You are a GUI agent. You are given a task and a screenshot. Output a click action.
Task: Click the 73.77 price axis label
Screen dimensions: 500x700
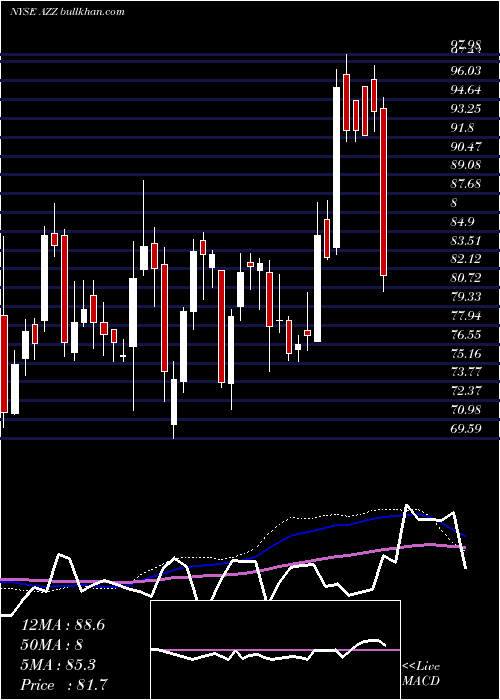(466, 372)
